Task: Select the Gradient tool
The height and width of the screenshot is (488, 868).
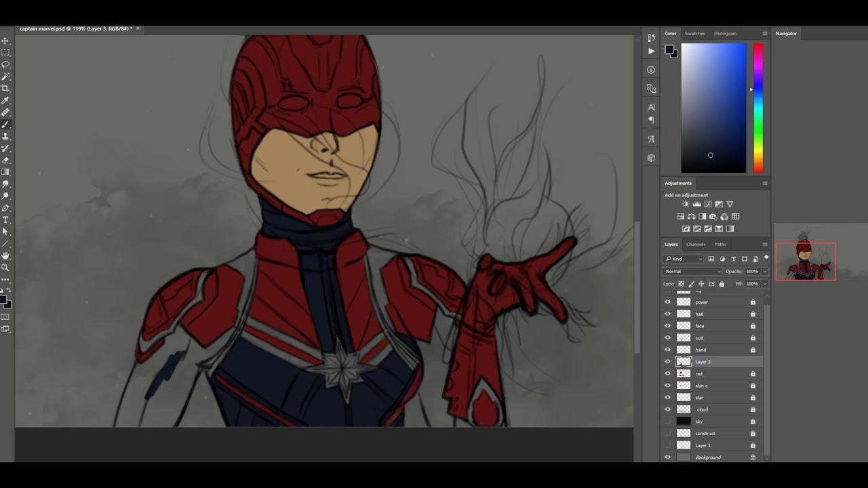Action: click(x=5, y=172)
